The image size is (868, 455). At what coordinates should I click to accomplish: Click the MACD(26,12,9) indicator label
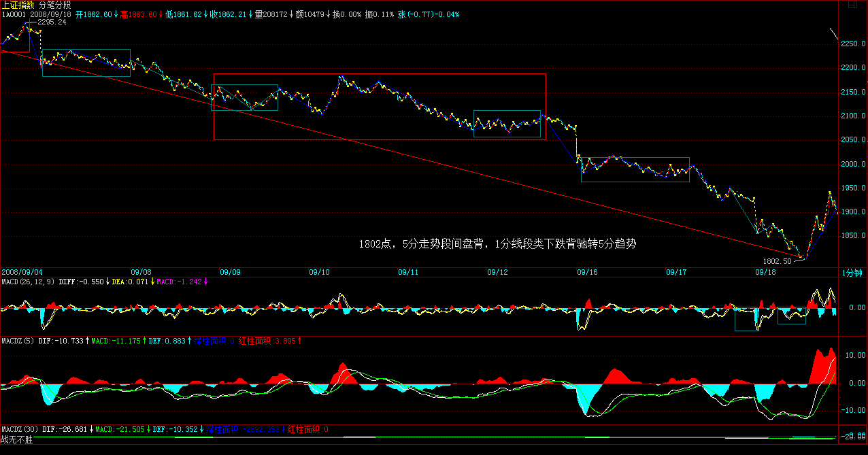(28, 282)
